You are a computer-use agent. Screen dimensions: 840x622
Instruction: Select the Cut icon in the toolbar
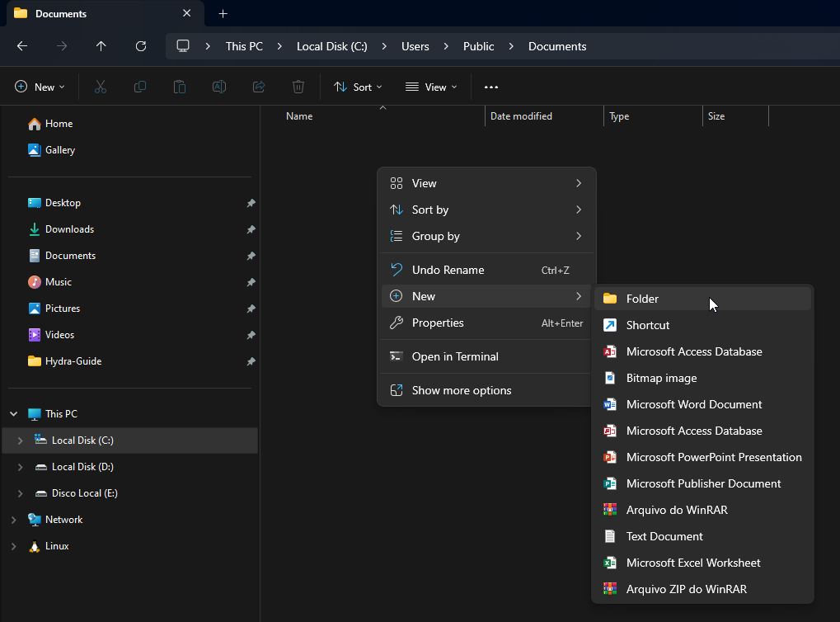100,86
